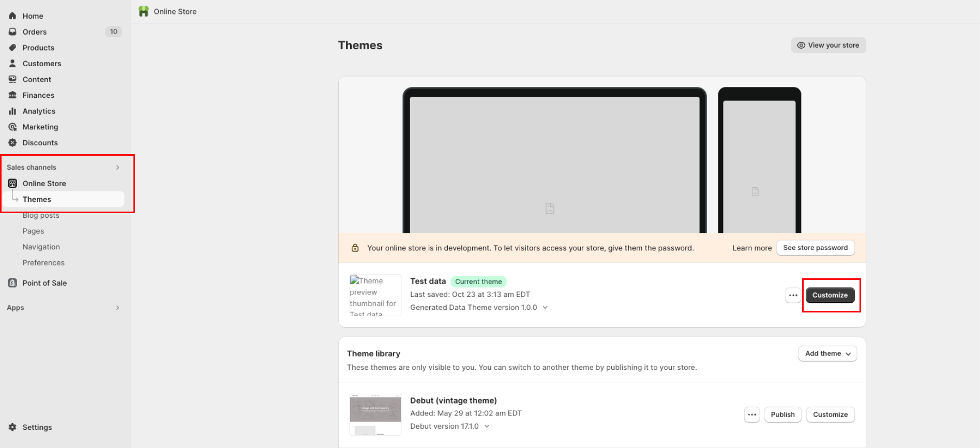Click View your store button
980x448 pixels.
coord(828,46)
